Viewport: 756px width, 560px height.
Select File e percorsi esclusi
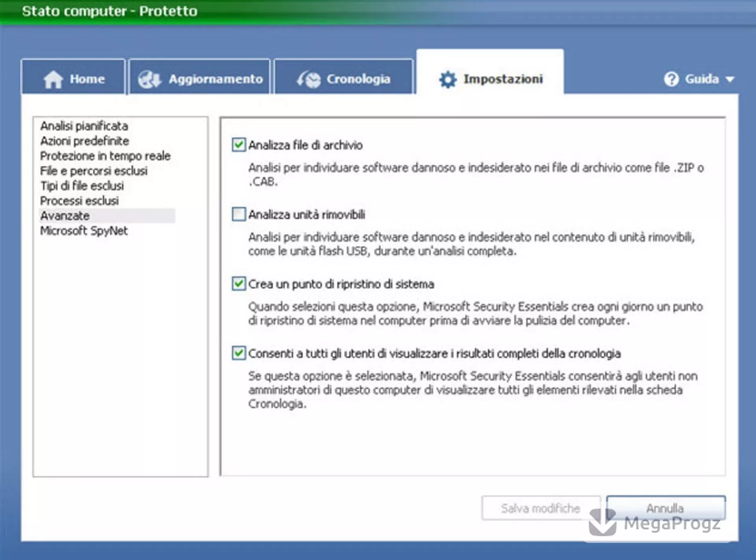(94, 171)
